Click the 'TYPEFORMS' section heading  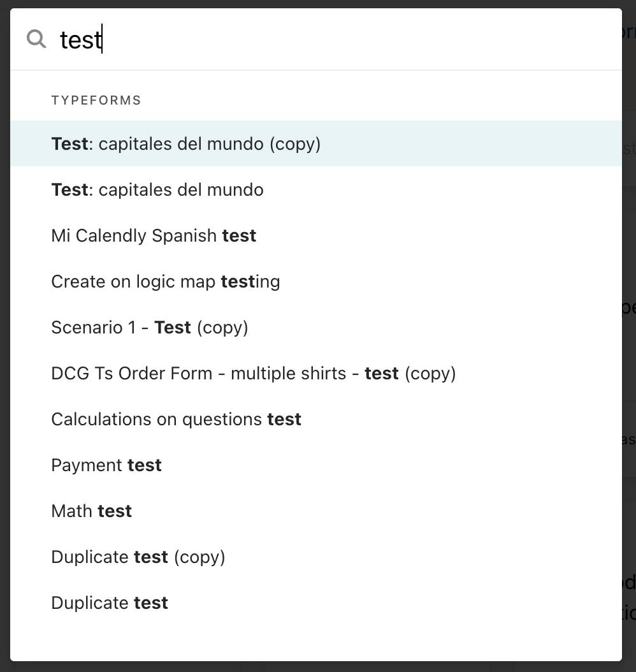[x=96, y=100]
